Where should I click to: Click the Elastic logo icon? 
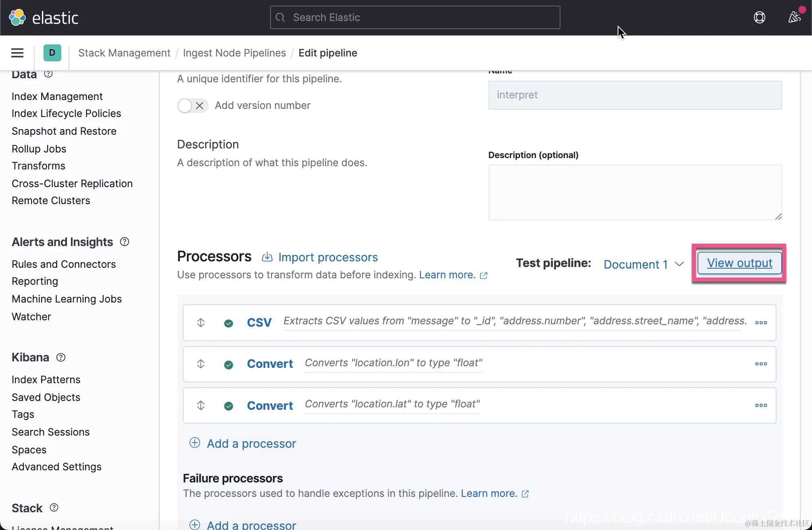pos(17,18)
